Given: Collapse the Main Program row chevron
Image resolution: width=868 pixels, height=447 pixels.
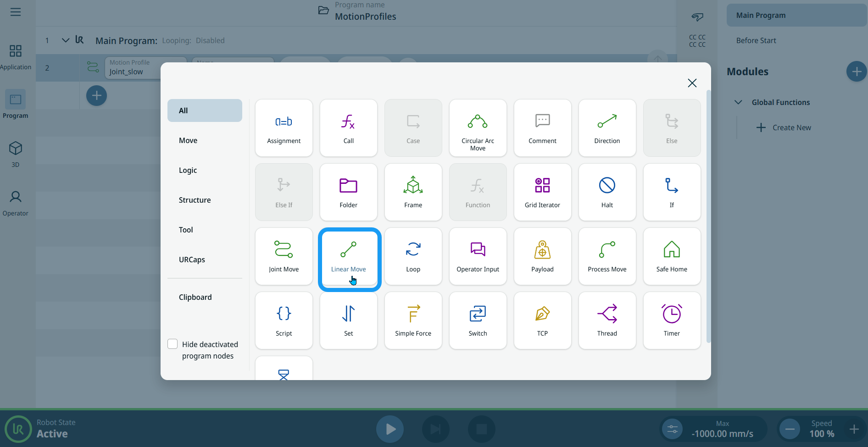Looking at the screenshot, I should pos(66,40).
